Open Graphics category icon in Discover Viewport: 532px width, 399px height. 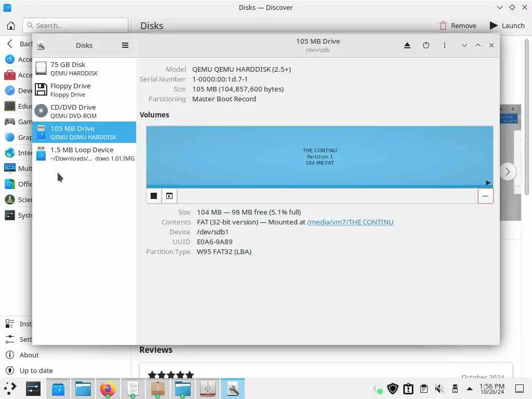point(10,137)
